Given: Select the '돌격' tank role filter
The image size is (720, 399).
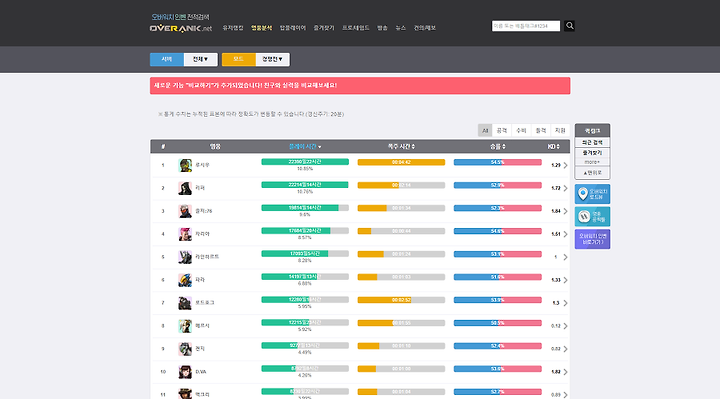Looking at the screenshot, I should (x=541, y=131).
